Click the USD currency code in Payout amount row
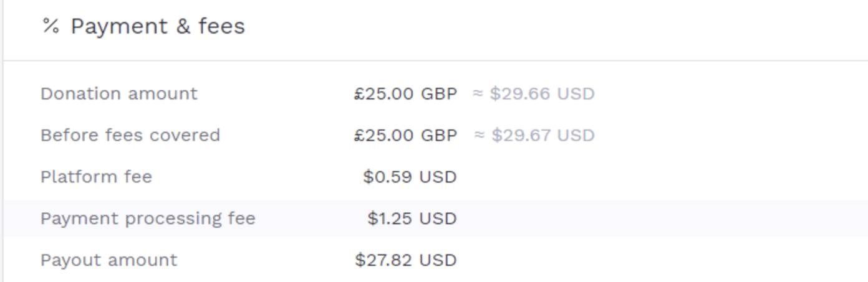Image resolution: width=868 pixels, height=282 pixels. tap(438, 260)
